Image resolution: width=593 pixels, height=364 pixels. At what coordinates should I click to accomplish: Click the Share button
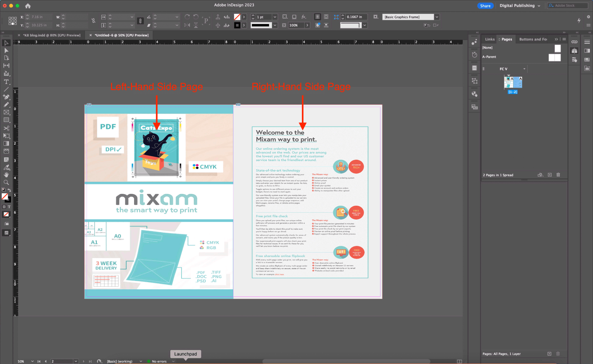(485, 6)
